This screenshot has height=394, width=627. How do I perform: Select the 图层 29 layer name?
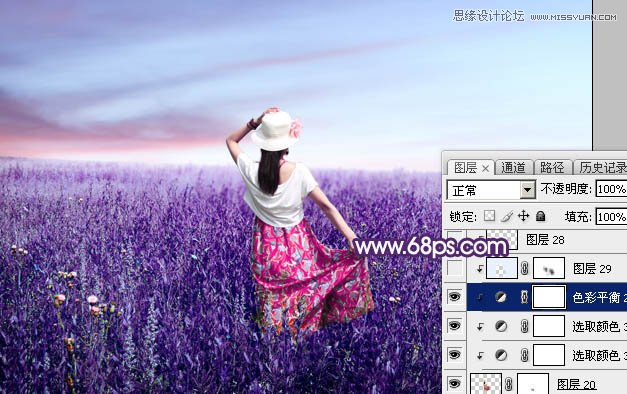click(592, 268)
